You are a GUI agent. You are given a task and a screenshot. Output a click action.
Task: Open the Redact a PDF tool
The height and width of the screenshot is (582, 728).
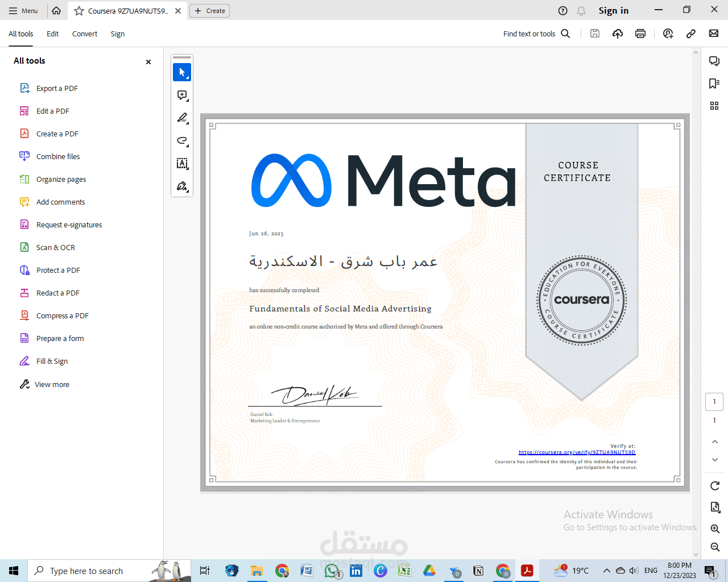click(x=58, y=293)
